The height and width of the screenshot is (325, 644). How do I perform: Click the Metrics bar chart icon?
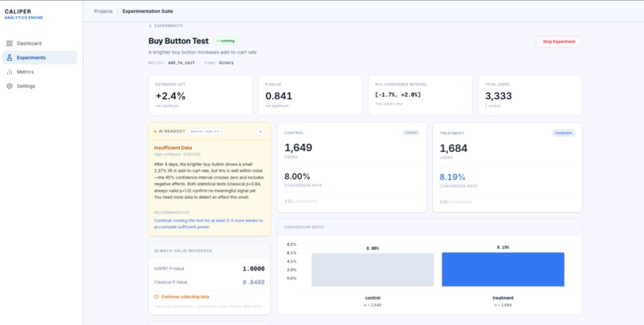coord(10,72)
